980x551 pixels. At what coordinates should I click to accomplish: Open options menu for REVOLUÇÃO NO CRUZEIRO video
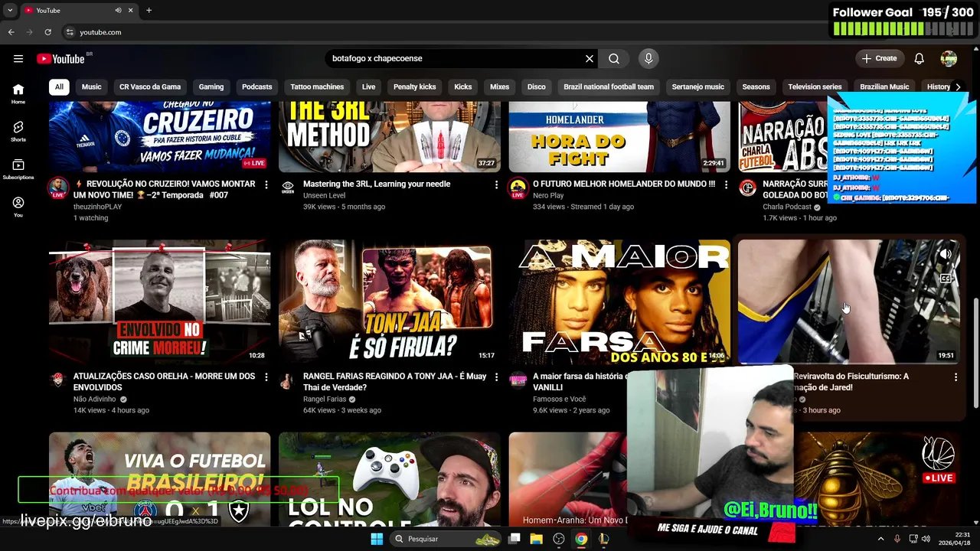point(266,184)
